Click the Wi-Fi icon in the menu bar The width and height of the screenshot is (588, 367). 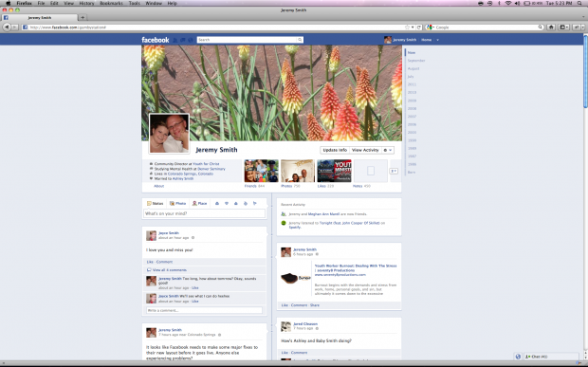point(508,3)
